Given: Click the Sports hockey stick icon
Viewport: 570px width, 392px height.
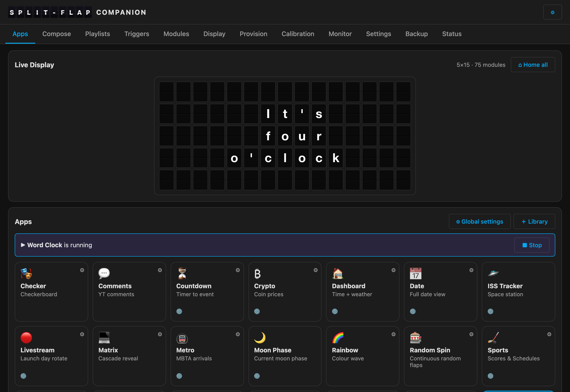Looking at the screenshot, I should point(493,337).
